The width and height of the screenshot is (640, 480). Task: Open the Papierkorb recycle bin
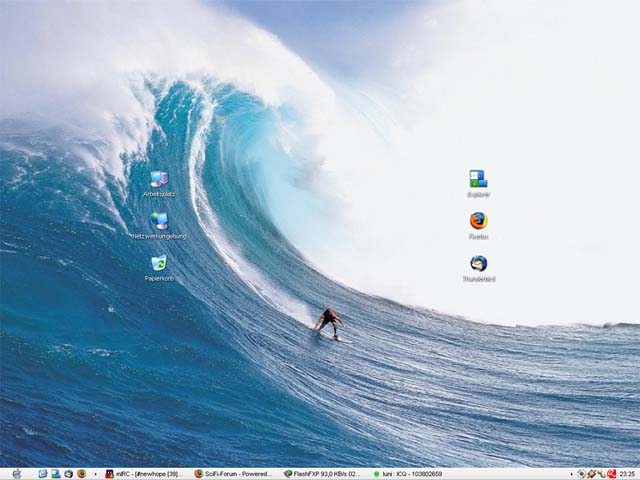pos(159,264)
